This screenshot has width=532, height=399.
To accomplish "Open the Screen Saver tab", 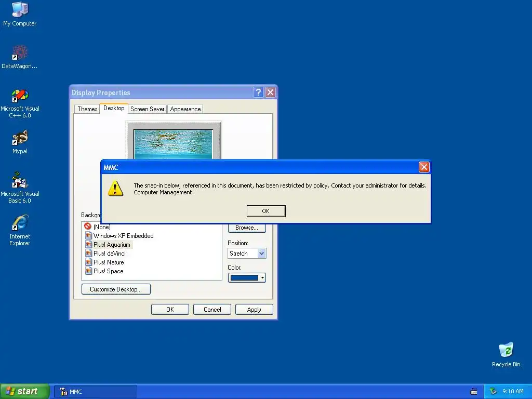I will pos(147,109).
